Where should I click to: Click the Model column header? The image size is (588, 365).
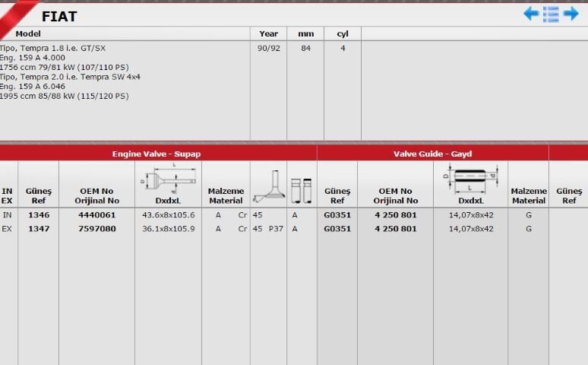pos(28,33)
